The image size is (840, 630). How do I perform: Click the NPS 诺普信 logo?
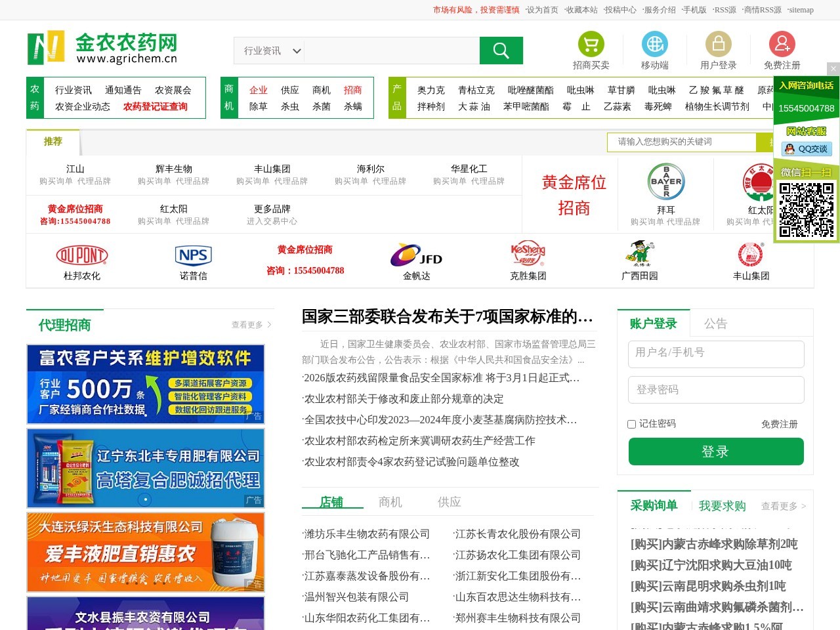coord(193,255)
